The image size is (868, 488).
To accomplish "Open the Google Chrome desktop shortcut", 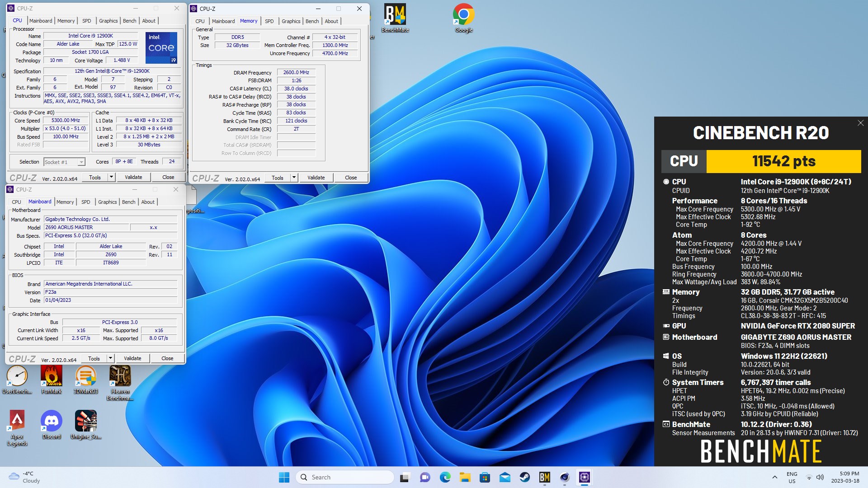I will click(463, 18).
